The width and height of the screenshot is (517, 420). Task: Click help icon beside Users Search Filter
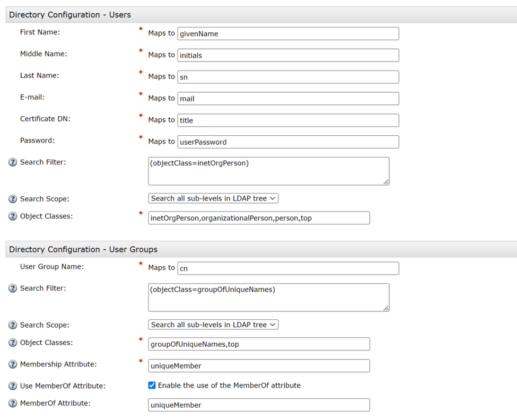13,162
